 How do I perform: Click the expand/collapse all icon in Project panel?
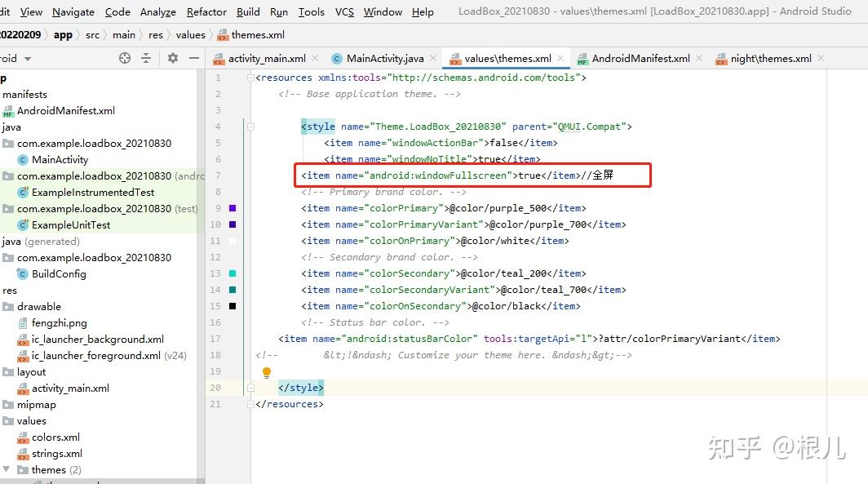[146, 58]
